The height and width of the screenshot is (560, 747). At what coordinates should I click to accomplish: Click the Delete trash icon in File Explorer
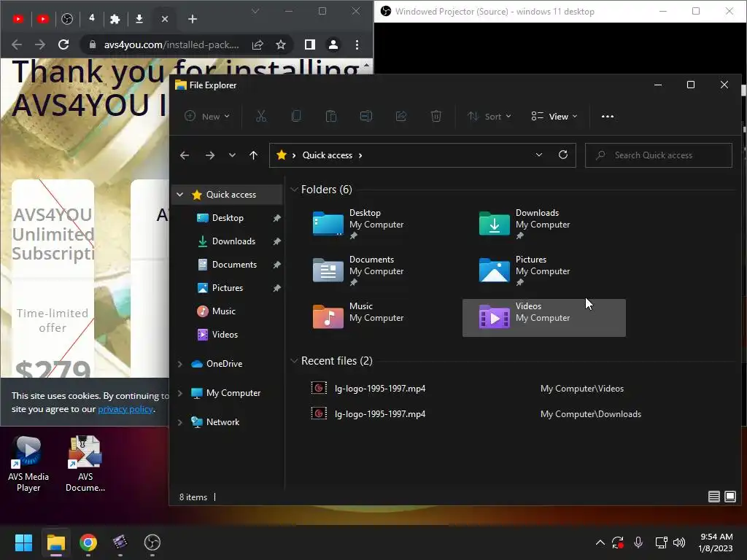point(436,116)
